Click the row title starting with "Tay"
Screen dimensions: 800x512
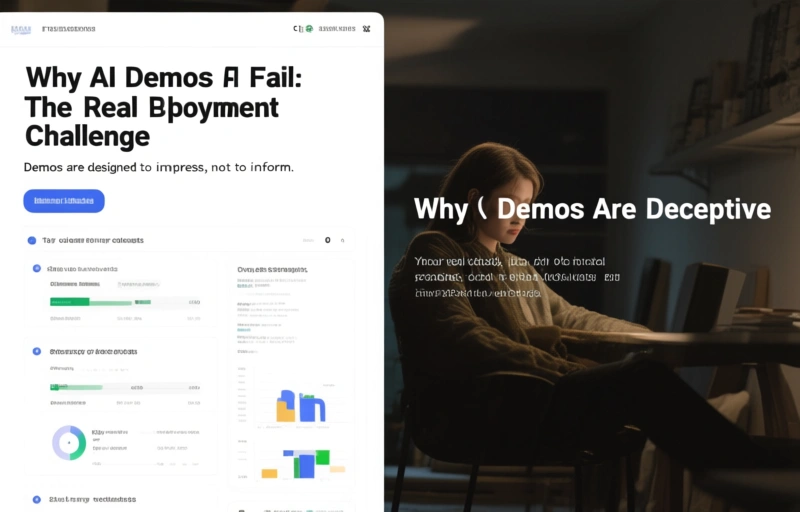93,240
